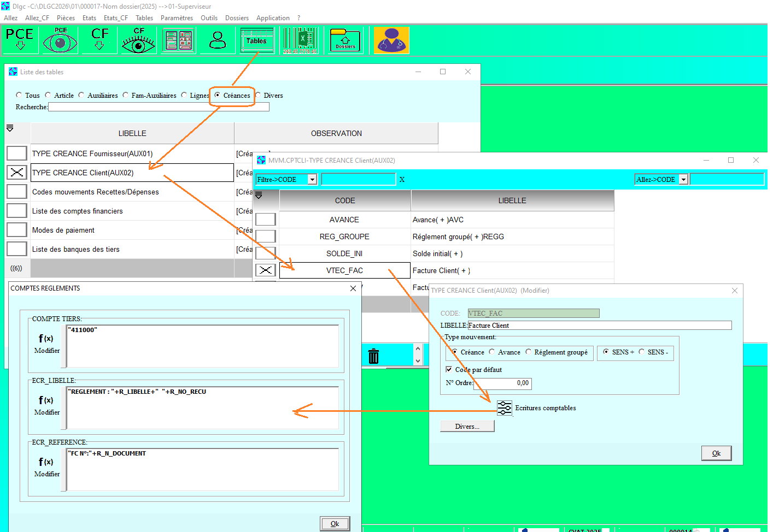
Task: Click Ok in TYPE CREANCE dialog
Action: [716, 453]
